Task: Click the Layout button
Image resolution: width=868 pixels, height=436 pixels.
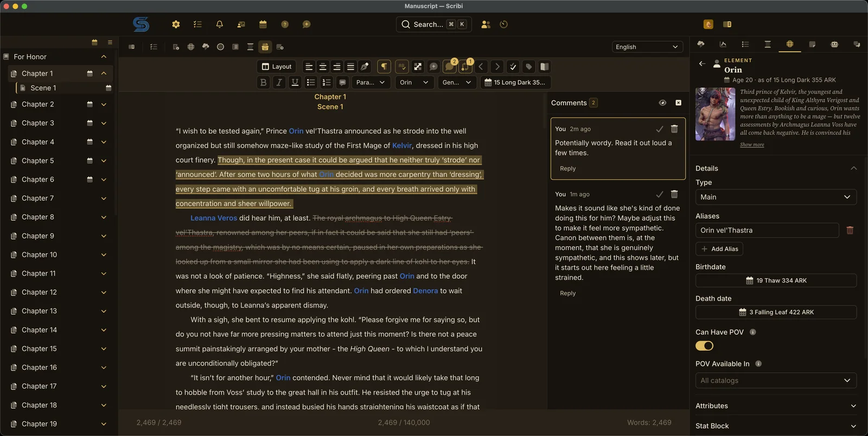Action: pos(277,67)
